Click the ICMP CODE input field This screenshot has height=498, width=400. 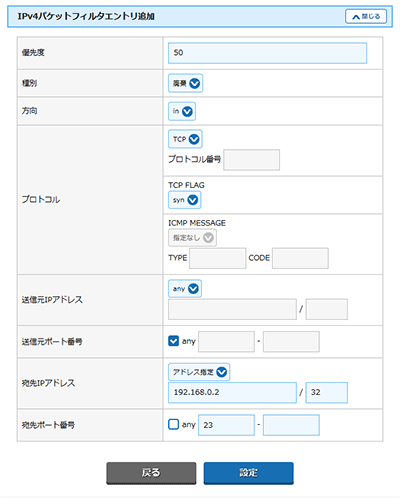click(x=300, y=258)
